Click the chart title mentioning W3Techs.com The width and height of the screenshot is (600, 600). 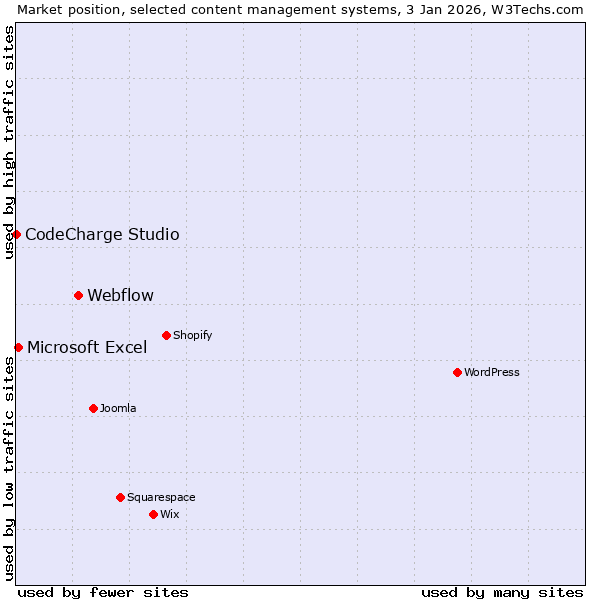pyautogui.click(x=300, y=10)
